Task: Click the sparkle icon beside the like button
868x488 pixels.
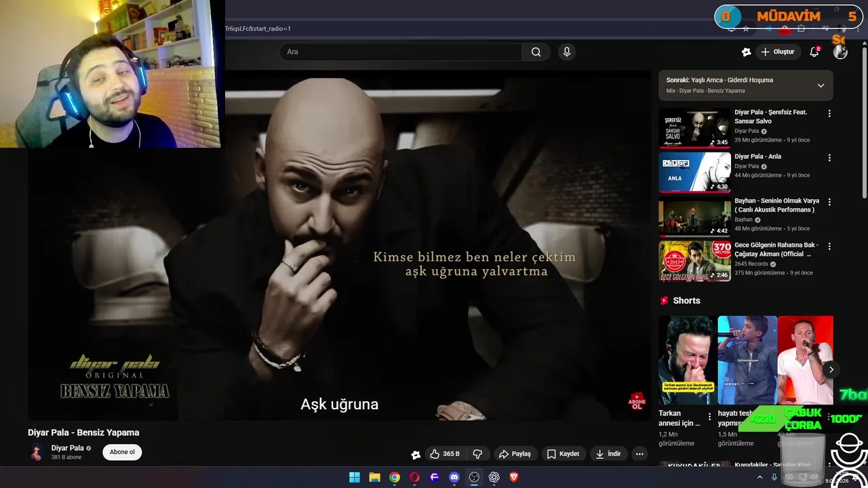Action: tap(416, 455)
